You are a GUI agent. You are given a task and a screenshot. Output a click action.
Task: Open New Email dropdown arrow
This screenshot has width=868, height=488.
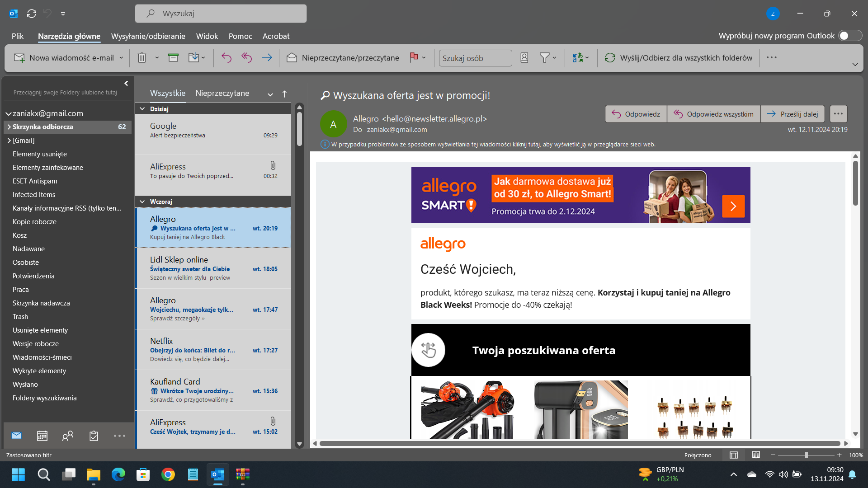pyautogui.click(x=121, y=58)
